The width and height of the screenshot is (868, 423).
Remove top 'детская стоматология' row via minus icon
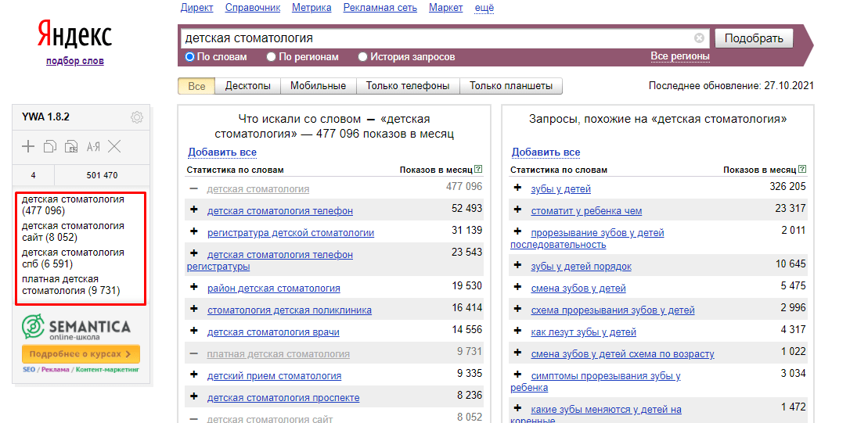click(x=194, y=188)
